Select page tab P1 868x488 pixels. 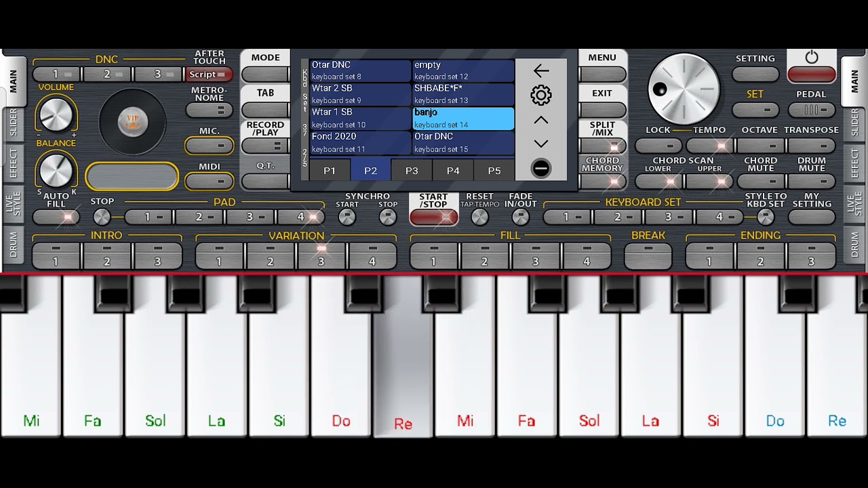tap(330, 170)
